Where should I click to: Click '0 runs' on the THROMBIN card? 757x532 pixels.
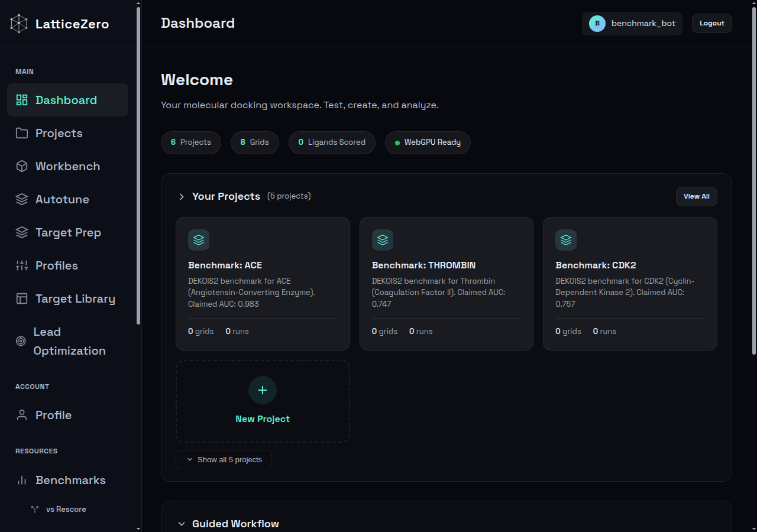click(421, 331)
